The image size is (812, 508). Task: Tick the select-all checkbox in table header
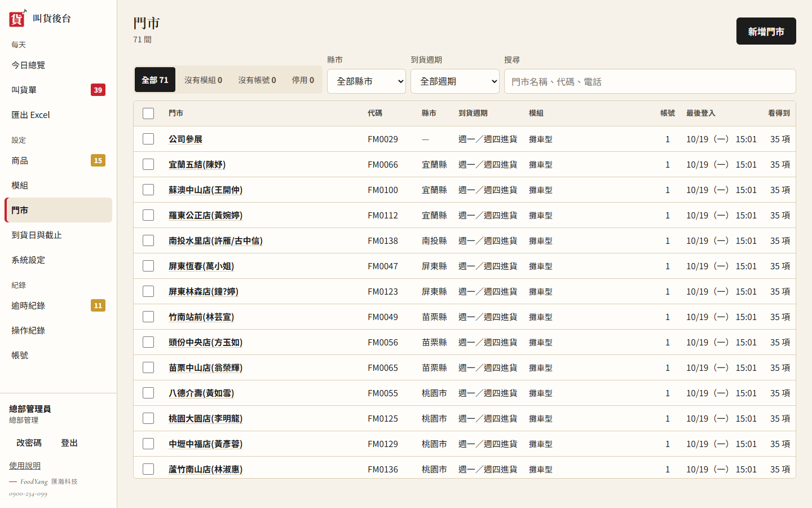click(148, 113)
